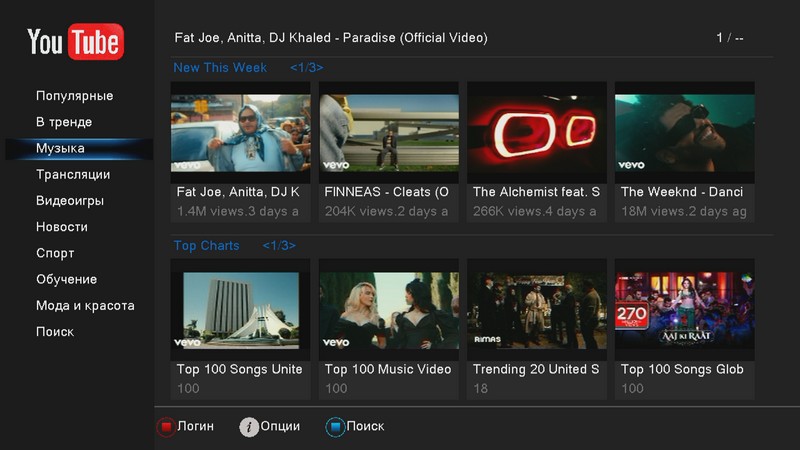The image size is (800, 450).
Task: Click '1.4M views.3 days a' text
Action: coord(237,211)
